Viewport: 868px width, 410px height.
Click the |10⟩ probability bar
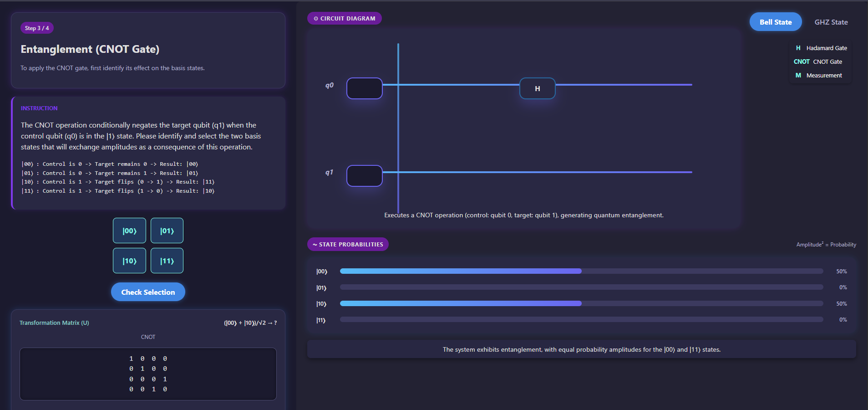(461, 303)
